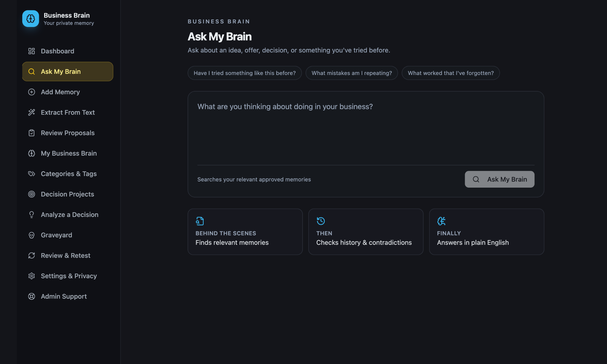Click the lifebuoy icon for Admin Support
Image resolution: width=607 pixels, height=364 pixels.
coord(31,296)
